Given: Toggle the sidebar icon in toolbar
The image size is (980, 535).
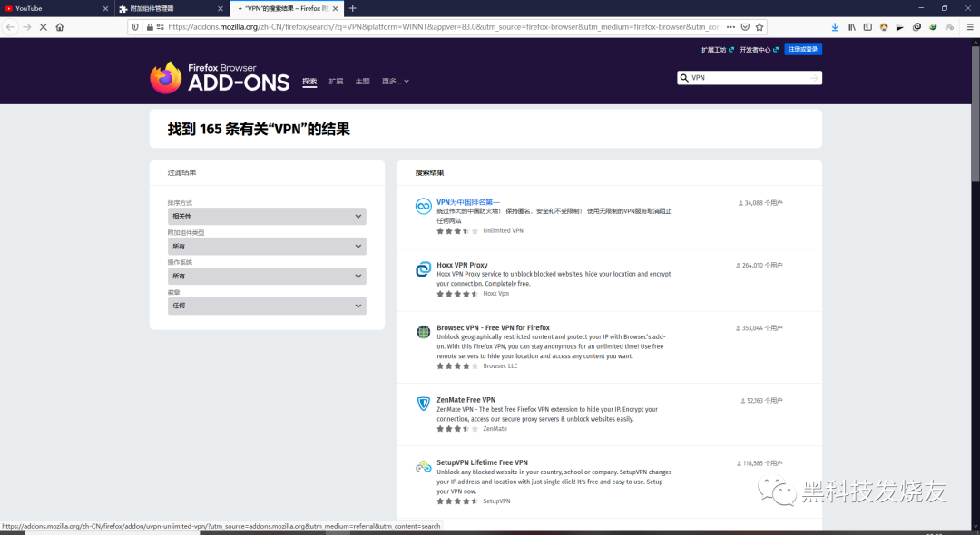Looking at the screenshot, I should [867, 27].
